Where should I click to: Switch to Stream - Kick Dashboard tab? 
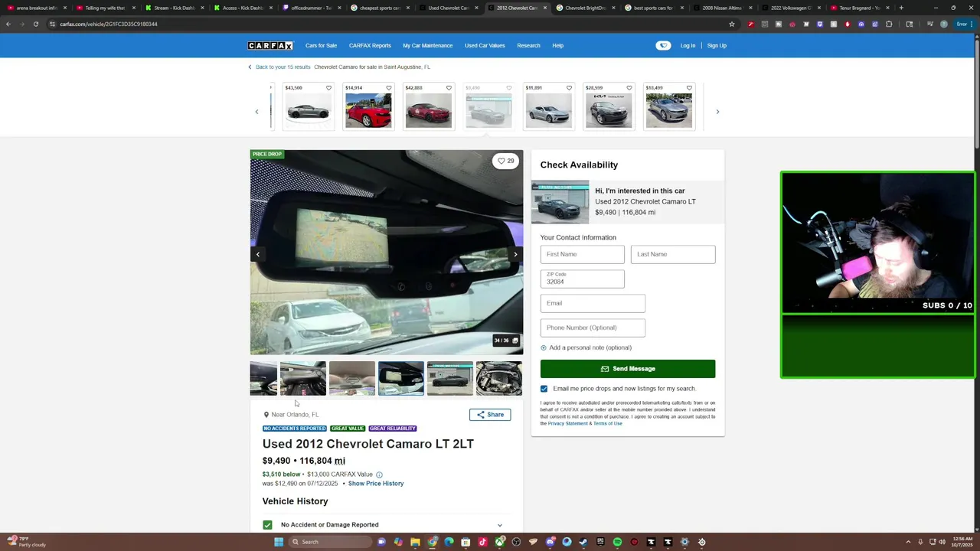coord(174,8)
